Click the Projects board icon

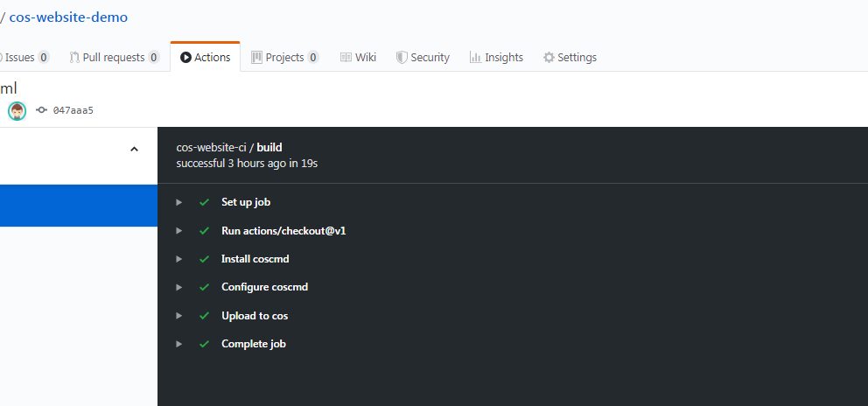click(x=256, y=58)
